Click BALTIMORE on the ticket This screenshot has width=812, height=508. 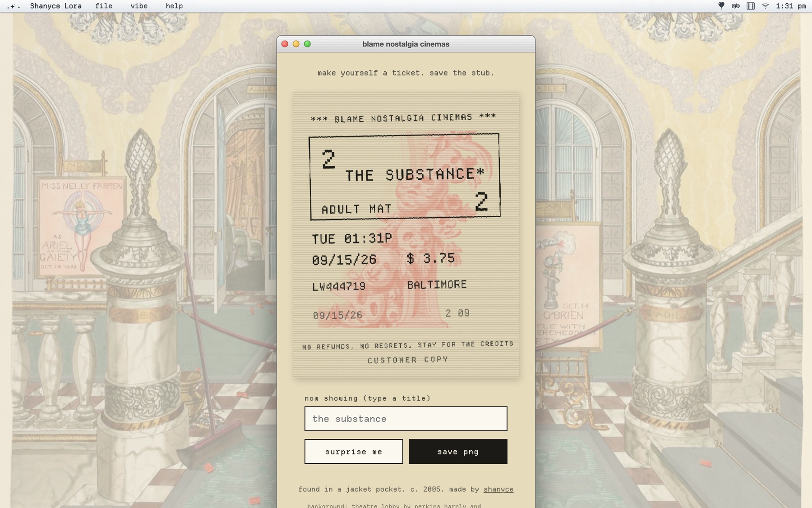coord(437,284)
